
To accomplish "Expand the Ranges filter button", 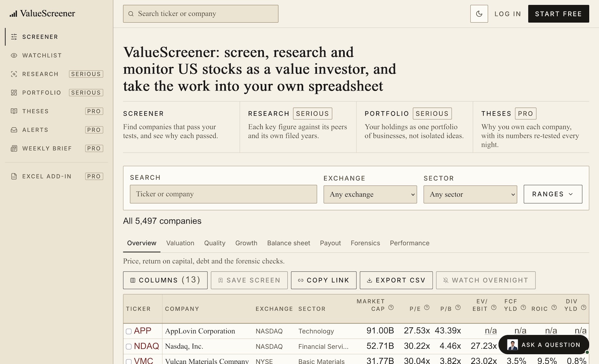I will tap(553, 194).
